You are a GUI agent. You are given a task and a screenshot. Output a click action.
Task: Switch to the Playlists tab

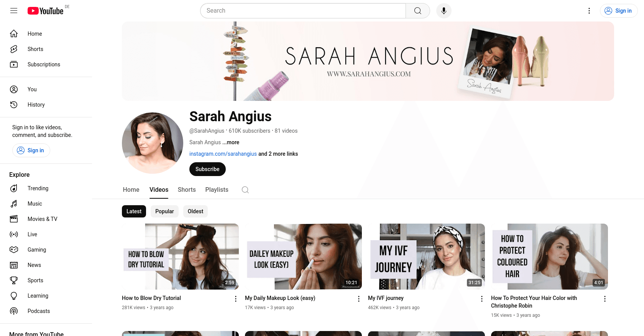217,190
